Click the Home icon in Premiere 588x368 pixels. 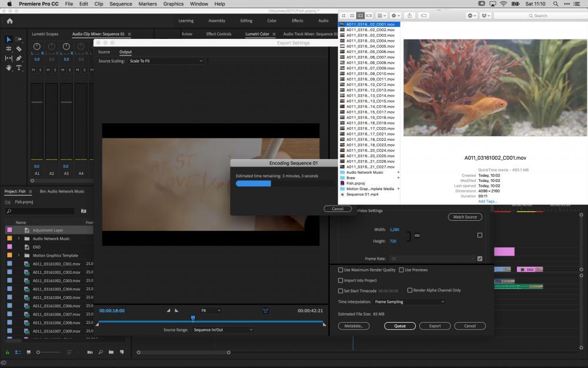tap(9, 21)
